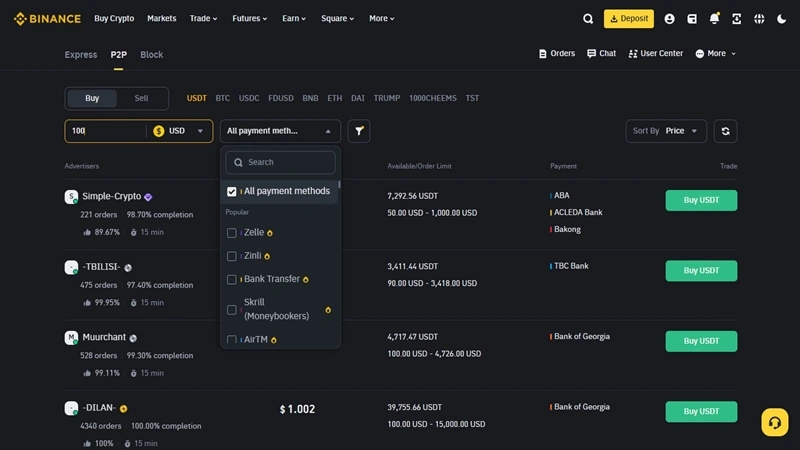The width and height of the screenshot is (800, 450).
Task: Click the refresh listings icon
Action: 726,131
